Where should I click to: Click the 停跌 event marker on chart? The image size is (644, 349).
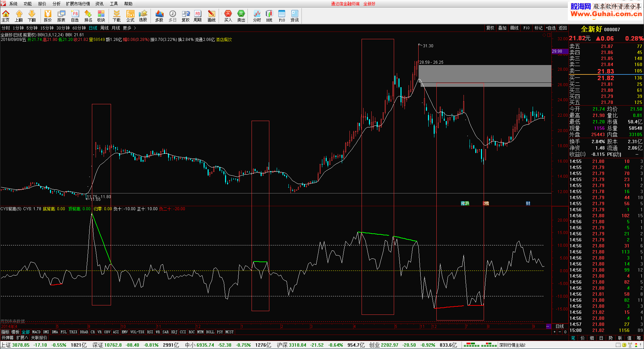465,203
